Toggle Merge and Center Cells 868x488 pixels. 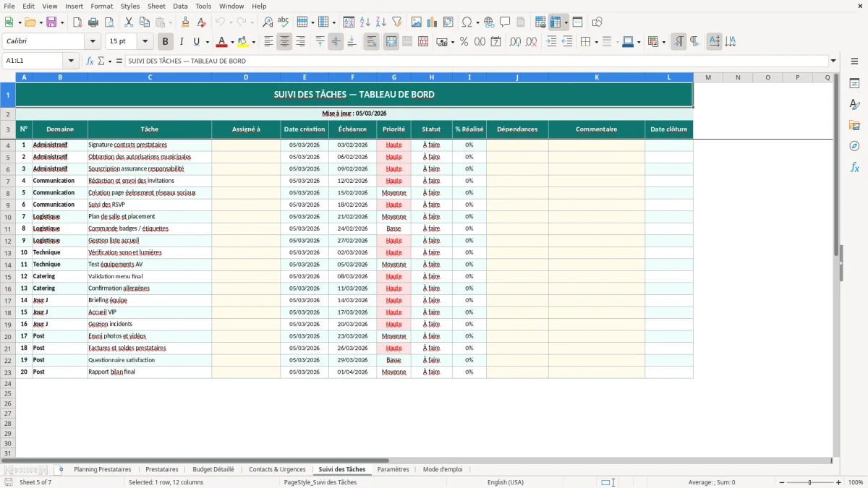(x=391, y=42)
